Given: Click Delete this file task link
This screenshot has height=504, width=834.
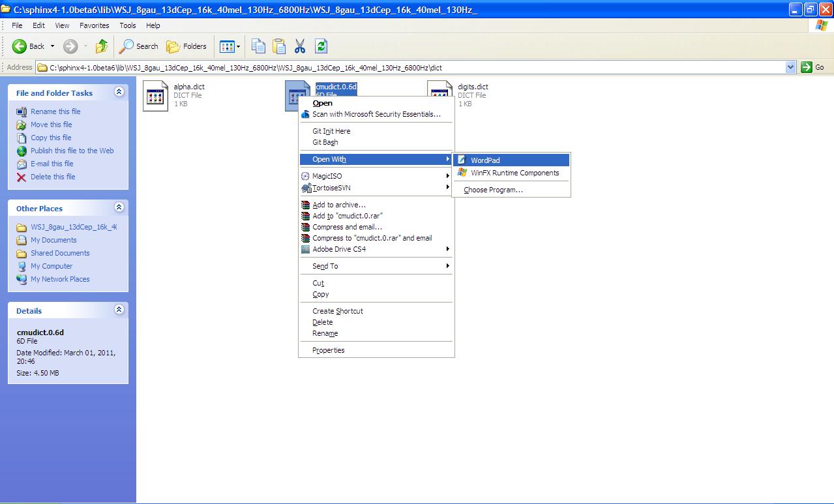Looking at the screenshot, I should [53, 177].
